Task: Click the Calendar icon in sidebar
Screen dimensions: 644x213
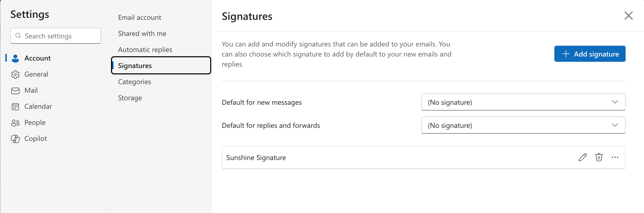Action: tap(15, 106)
